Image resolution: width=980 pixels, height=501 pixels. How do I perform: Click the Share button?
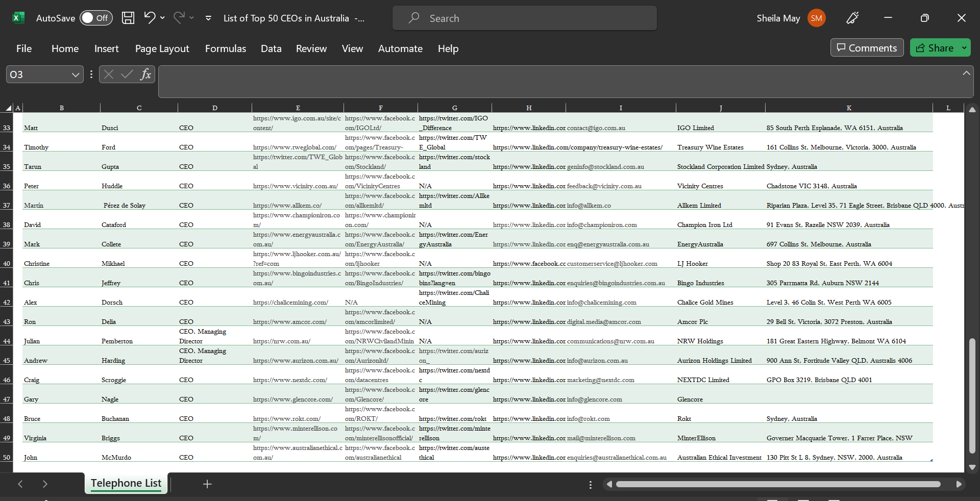pyautogui.click(x=935, y=48)
